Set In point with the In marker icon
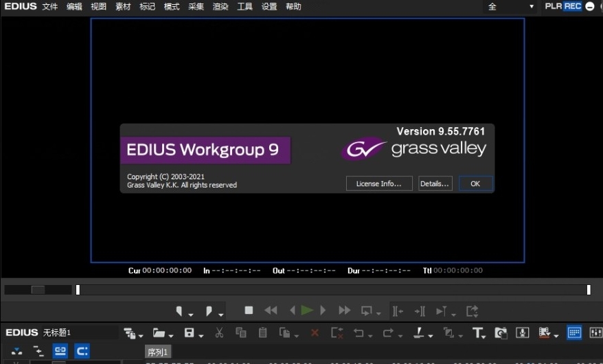 pos(179,311)
